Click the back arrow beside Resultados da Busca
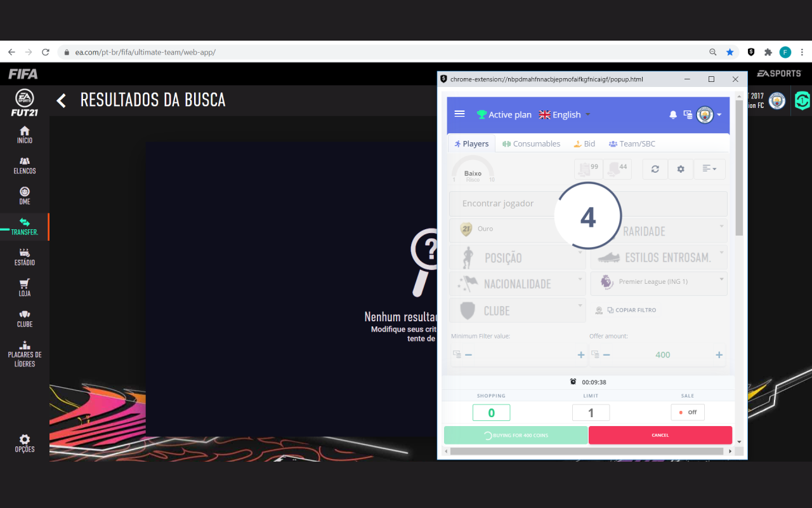The image size is (812, 508). point(61,100)
